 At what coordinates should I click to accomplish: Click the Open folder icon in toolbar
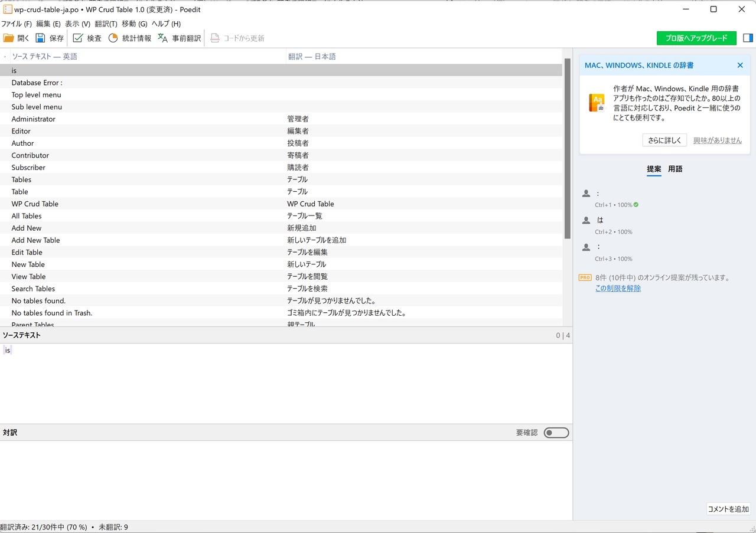click(9, 38)
